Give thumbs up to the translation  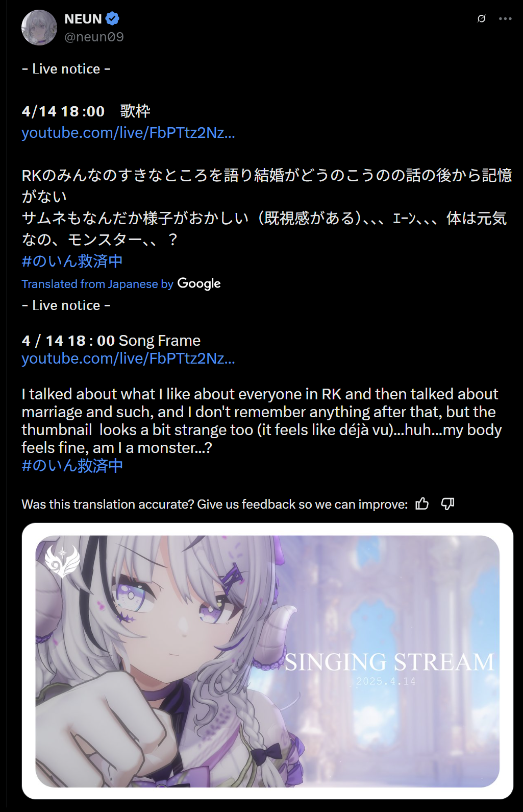[422, 504]
